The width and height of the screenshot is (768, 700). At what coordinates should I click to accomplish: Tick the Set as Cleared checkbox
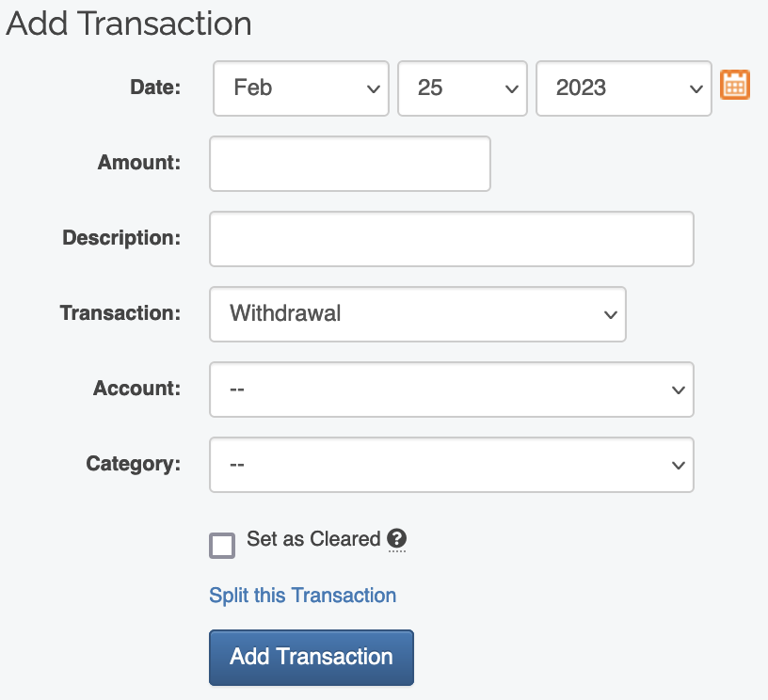[222, 546]
